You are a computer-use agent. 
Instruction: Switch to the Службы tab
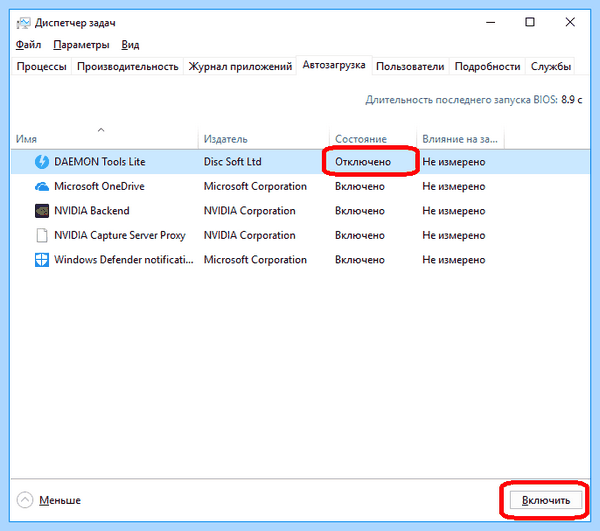550,67
